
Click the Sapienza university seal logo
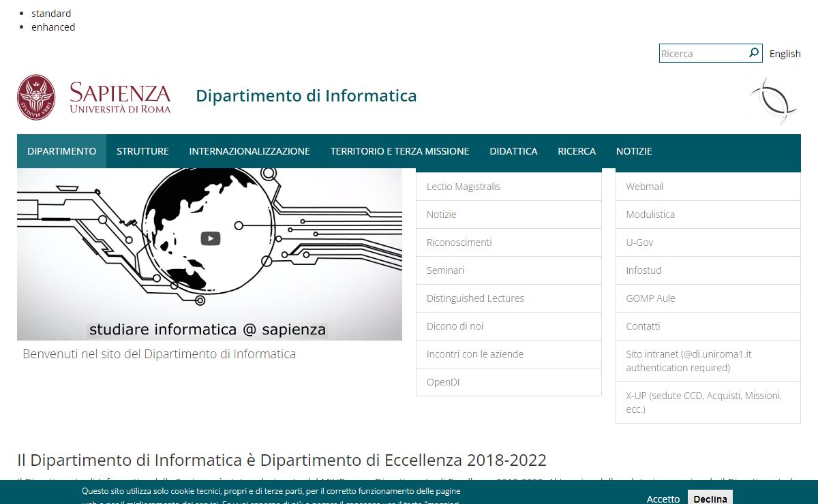click(x=36, y=97)
